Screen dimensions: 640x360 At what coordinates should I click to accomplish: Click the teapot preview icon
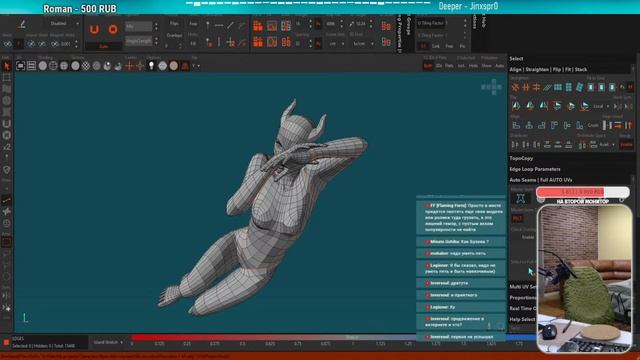pyautogui.click(x=118, y=66)
